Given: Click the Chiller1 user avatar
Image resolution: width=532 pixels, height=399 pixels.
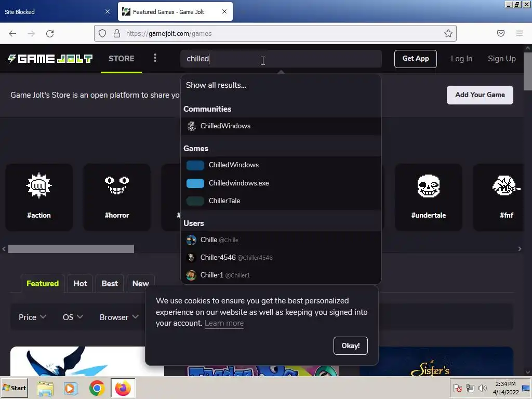Looking at the screenshot, I should point(191,275).
